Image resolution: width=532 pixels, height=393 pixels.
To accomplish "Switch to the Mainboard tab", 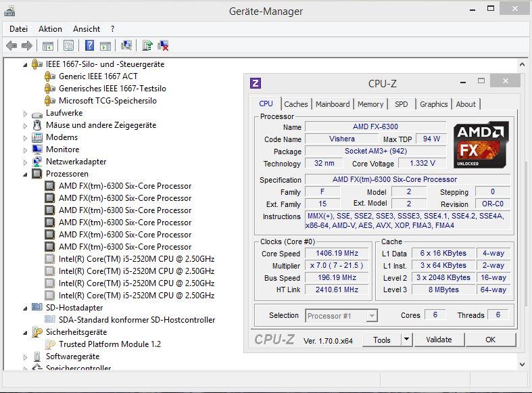I will tap(333, 104).
